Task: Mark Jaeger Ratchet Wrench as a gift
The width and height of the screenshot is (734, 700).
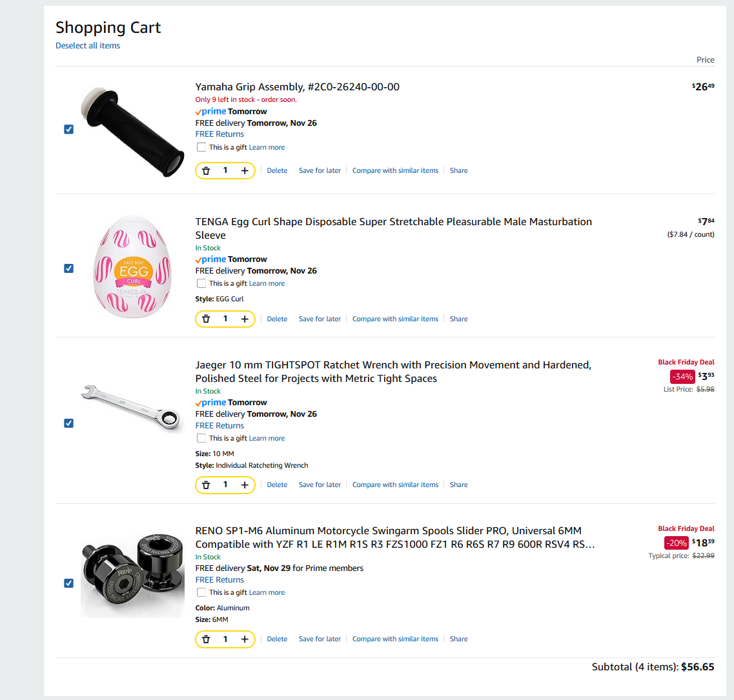Action: [x=201, y=438]
